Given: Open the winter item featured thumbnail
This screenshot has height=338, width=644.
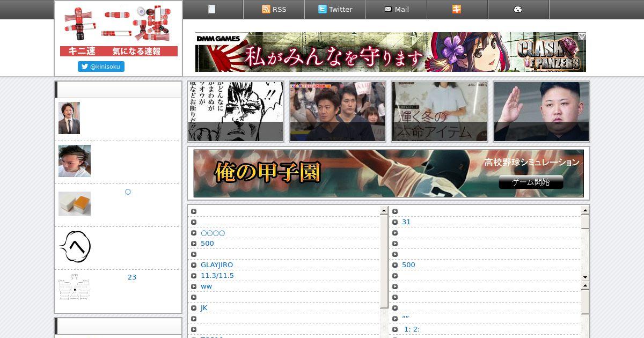Looking at the screenshot, I should pyautogui.click(x=440, y=112).
